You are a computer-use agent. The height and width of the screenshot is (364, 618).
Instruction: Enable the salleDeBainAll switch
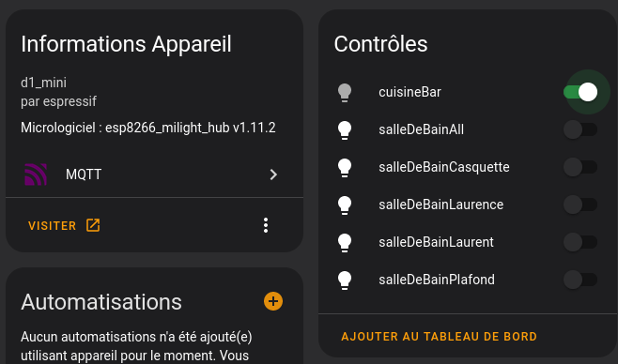pyautogui.click(x=580, y=129)
